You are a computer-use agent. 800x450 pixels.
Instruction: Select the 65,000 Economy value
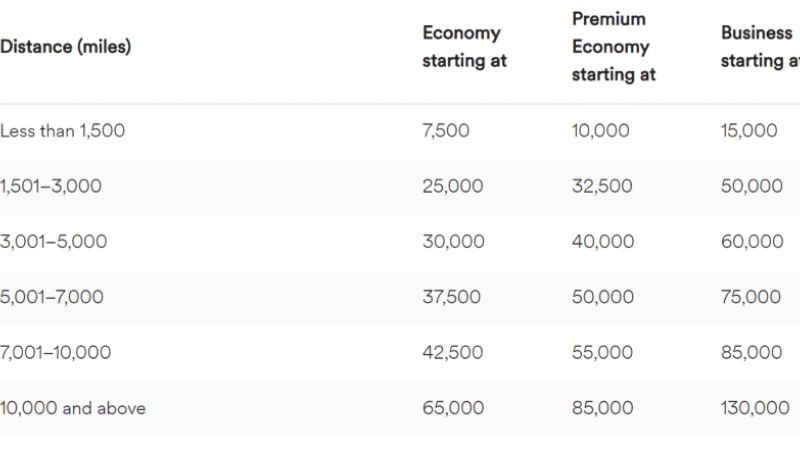click(x=453, y=408)
